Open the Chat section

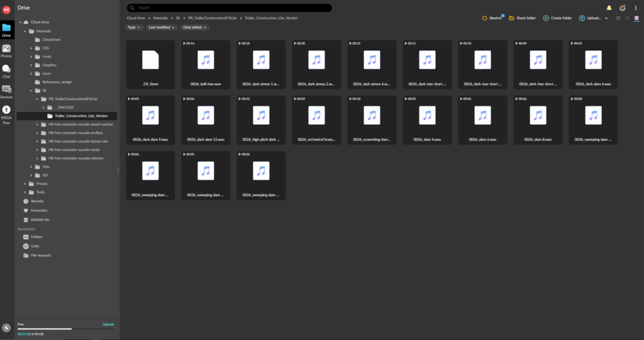click(x=6, y=71)
